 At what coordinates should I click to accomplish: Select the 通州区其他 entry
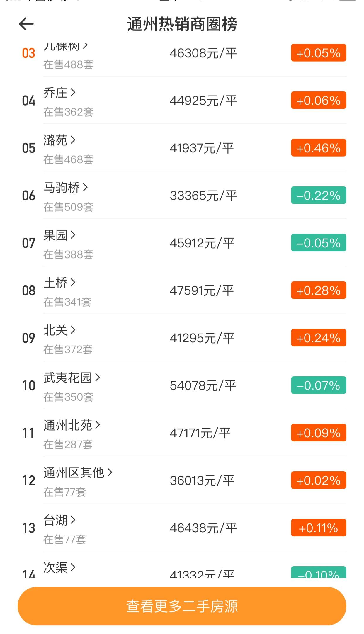(x=74, y=473)
